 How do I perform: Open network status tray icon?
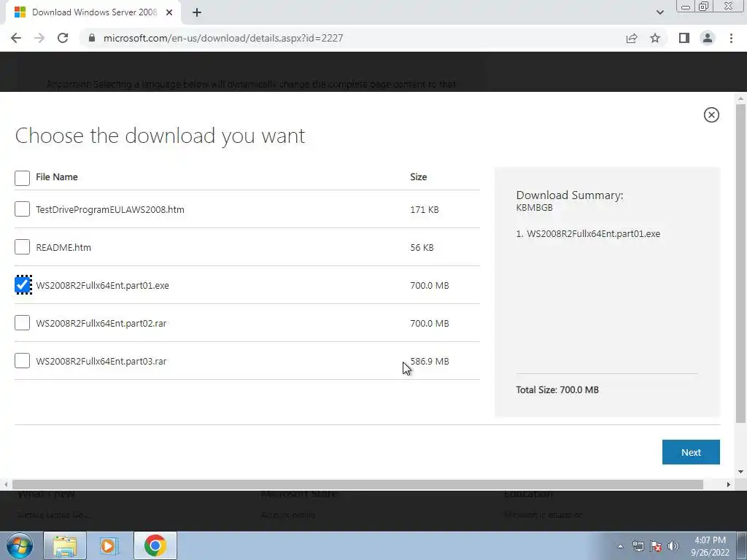pos(638,546)
